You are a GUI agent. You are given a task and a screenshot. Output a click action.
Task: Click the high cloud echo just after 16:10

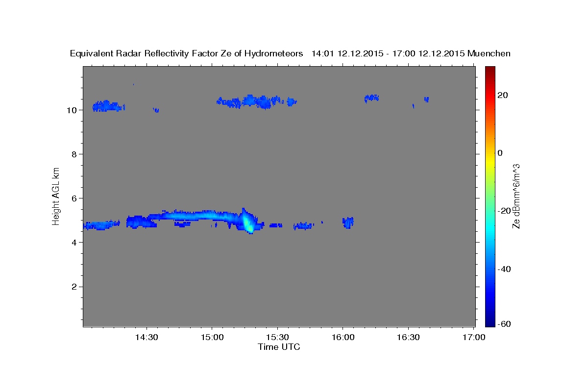pos(371,98)
